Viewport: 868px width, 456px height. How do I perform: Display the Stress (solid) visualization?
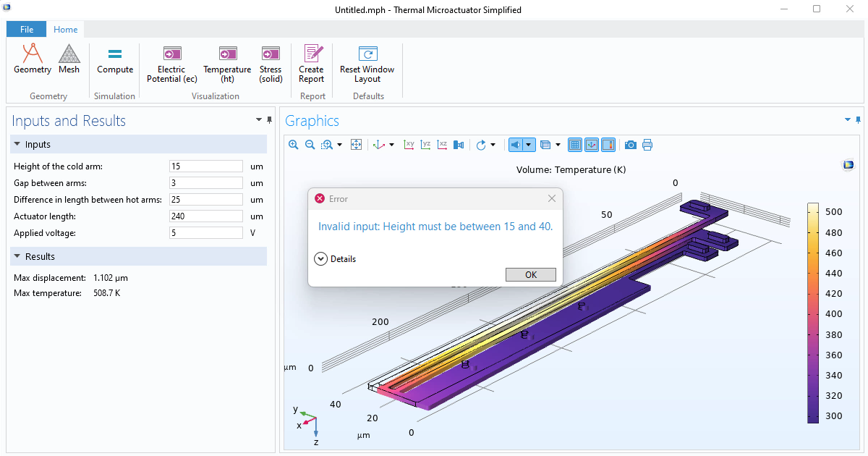point(271,64)
